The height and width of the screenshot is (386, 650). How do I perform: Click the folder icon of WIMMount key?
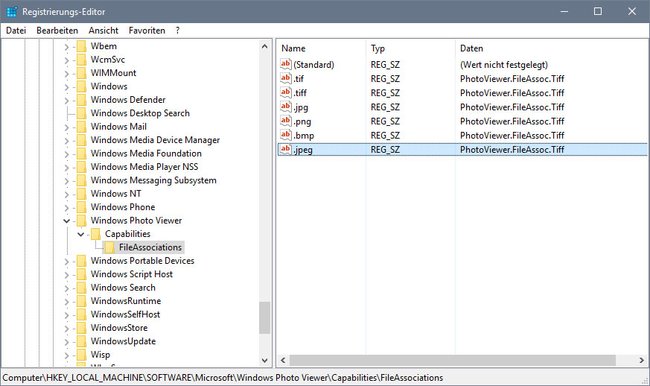tap(82, 73)
